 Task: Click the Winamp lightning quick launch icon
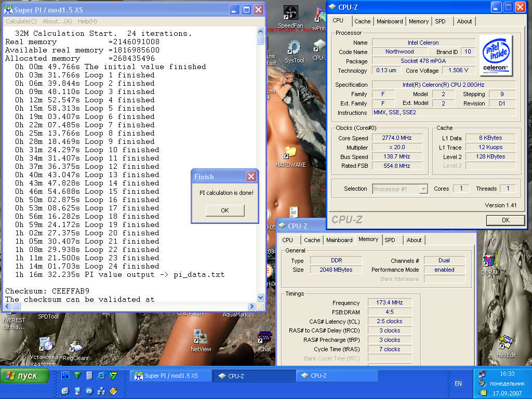(x=113, y=391)
